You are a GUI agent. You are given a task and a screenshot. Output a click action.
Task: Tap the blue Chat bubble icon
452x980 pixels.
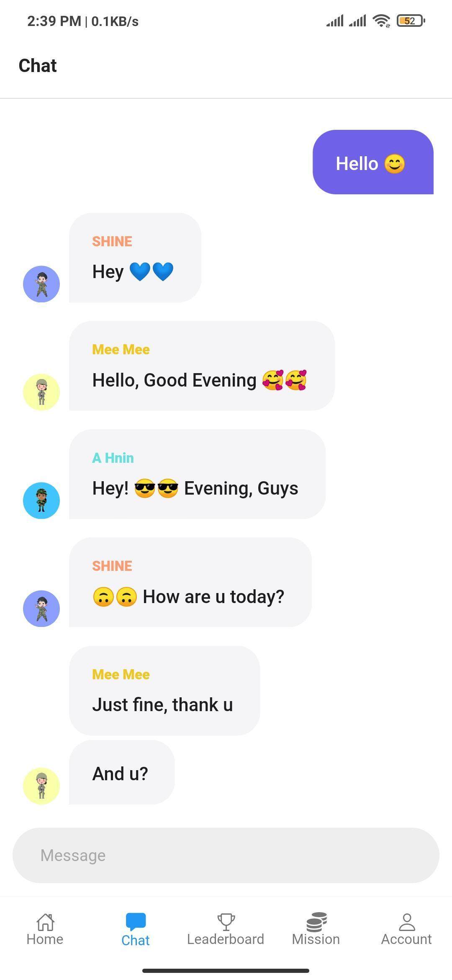pyautogui.click(x=136, y=922)
